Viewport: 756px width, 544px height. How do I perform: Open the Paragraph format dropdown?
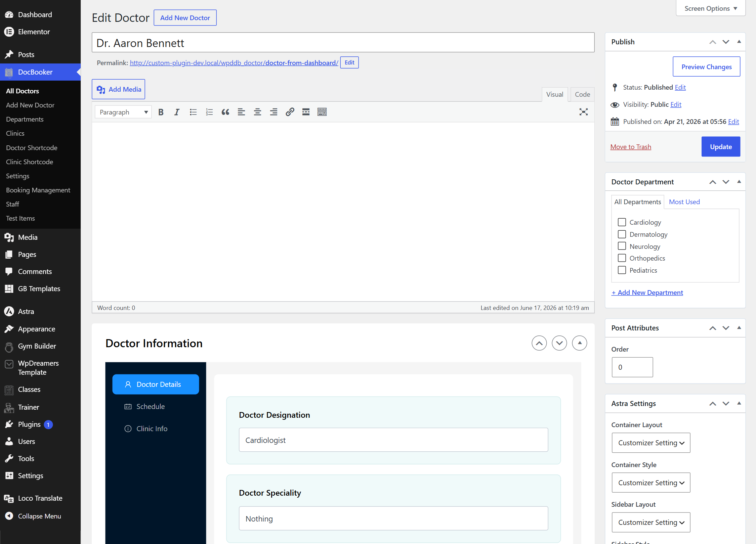123,112
